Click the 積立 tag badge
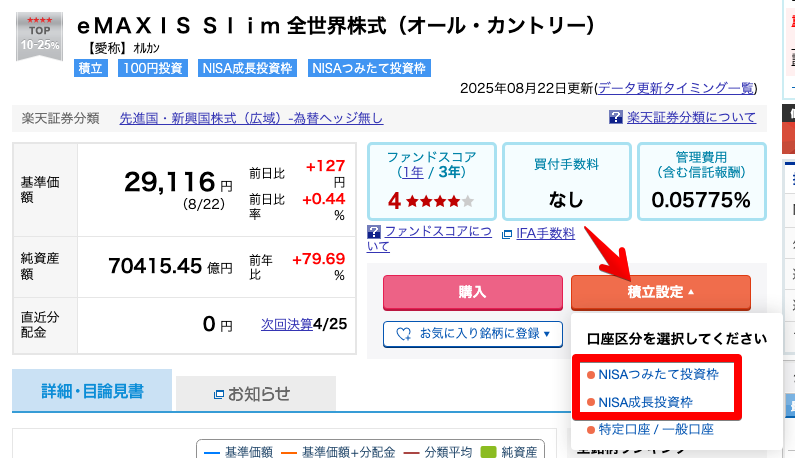Image resolution: width=795 pixels, height=458 pixels. coord(91,68)
